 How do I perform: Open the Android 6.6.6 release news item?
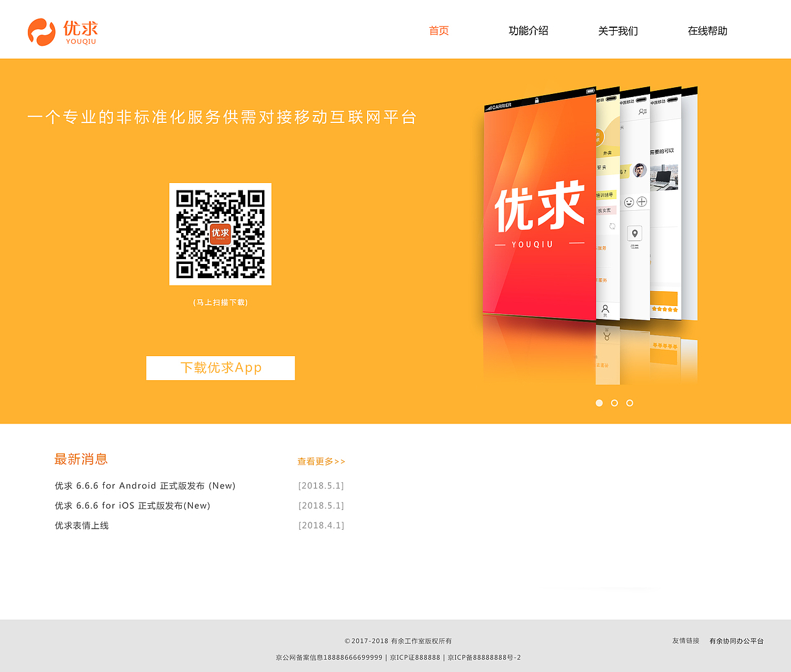point(145,485)
